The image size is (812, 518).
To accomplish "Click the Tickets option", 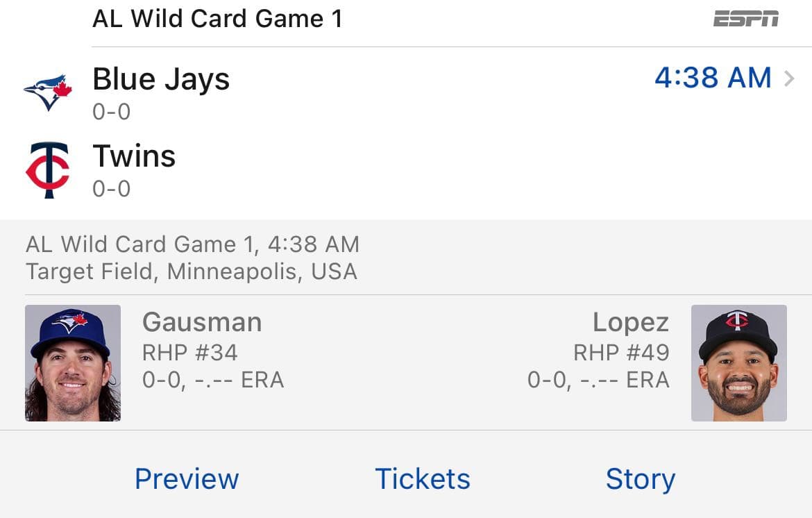I will click(421, 478).
